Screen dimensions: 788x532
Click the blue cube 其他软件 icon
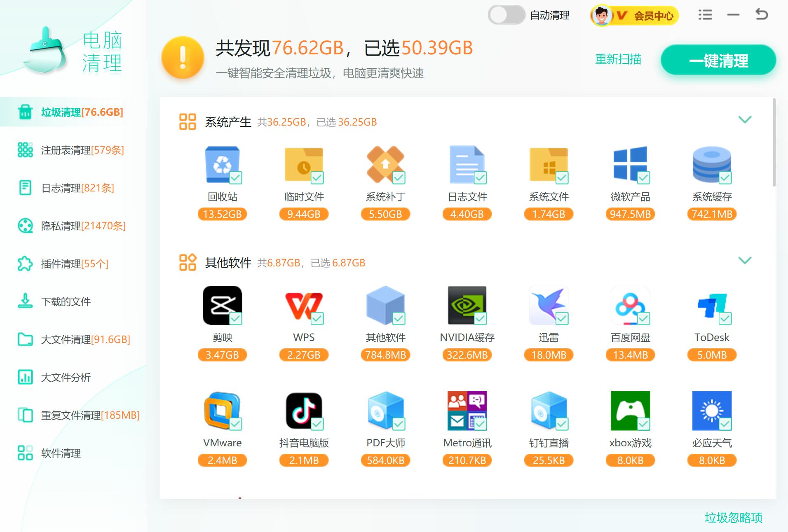[x=385, y=305]
